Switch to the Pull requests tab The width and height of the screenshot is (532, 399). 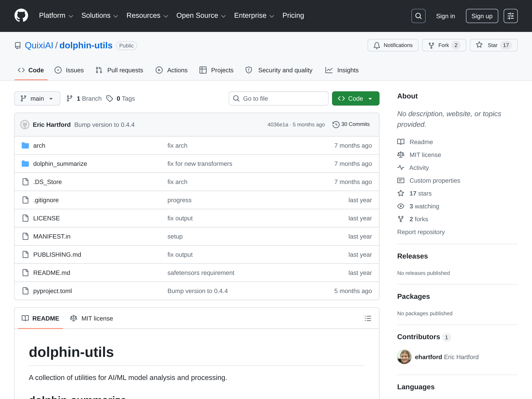[119, 70]
